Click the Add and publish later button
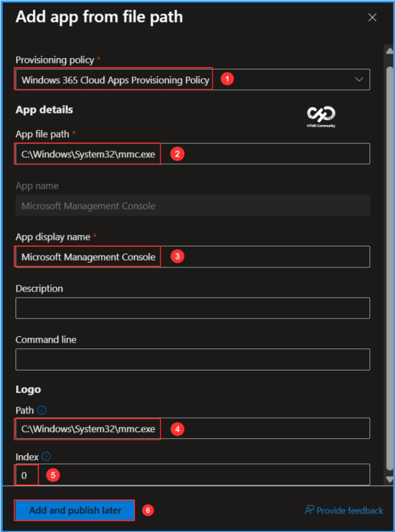 coord(75,510)
